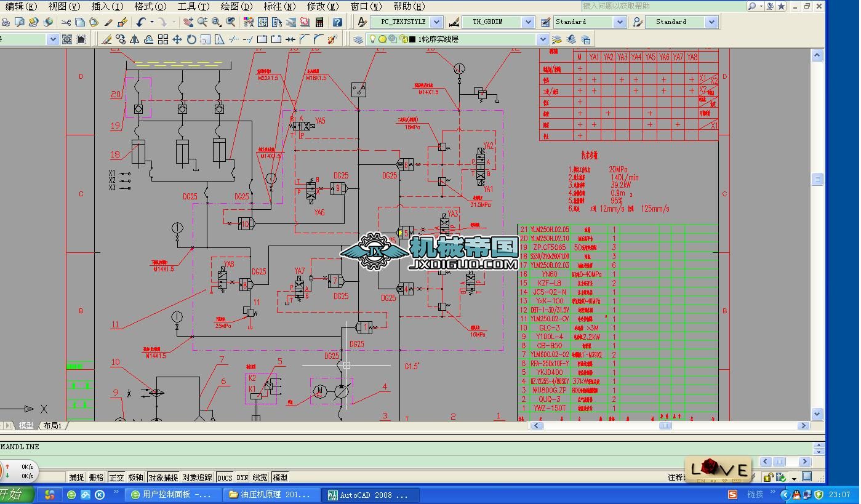Select the Pan realtime hand tool

(x=188, y=22)
